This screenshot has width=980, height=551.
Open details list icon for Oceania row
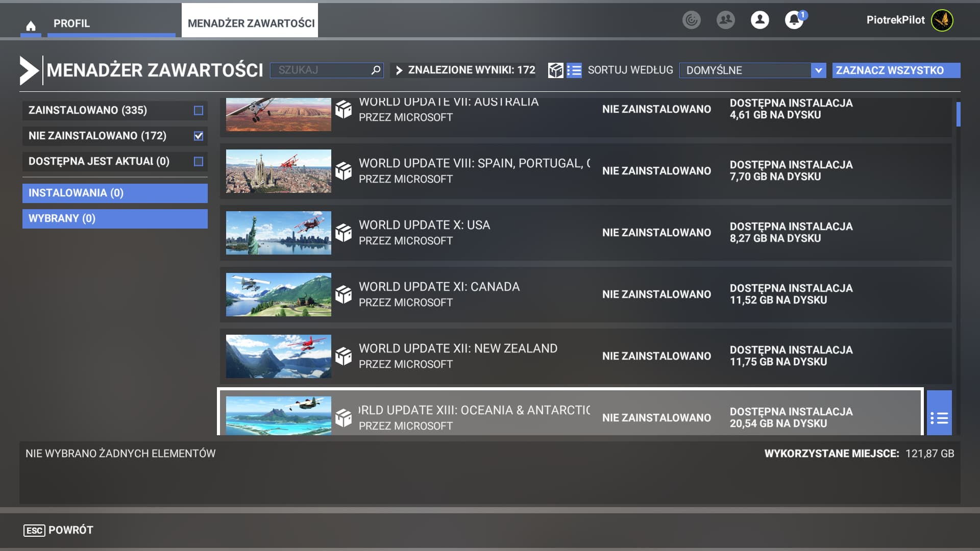[x=939, y=418]
